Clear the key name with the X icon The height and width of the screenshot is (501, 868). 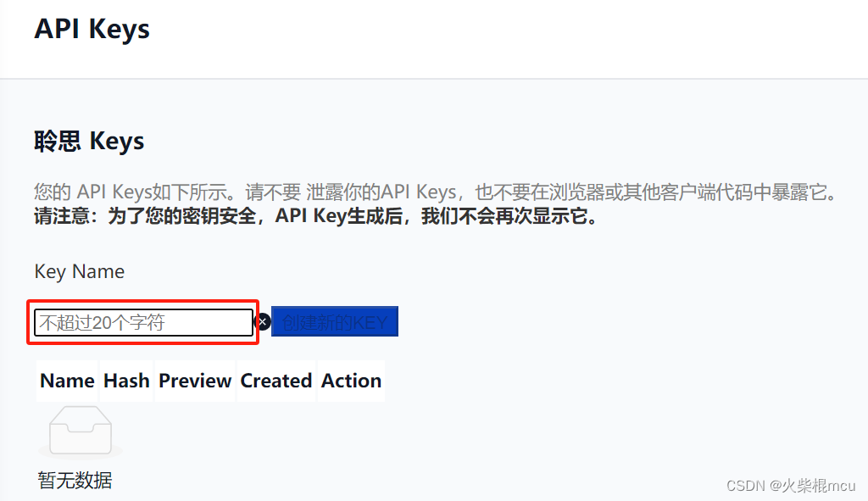(x=263, y=321)
